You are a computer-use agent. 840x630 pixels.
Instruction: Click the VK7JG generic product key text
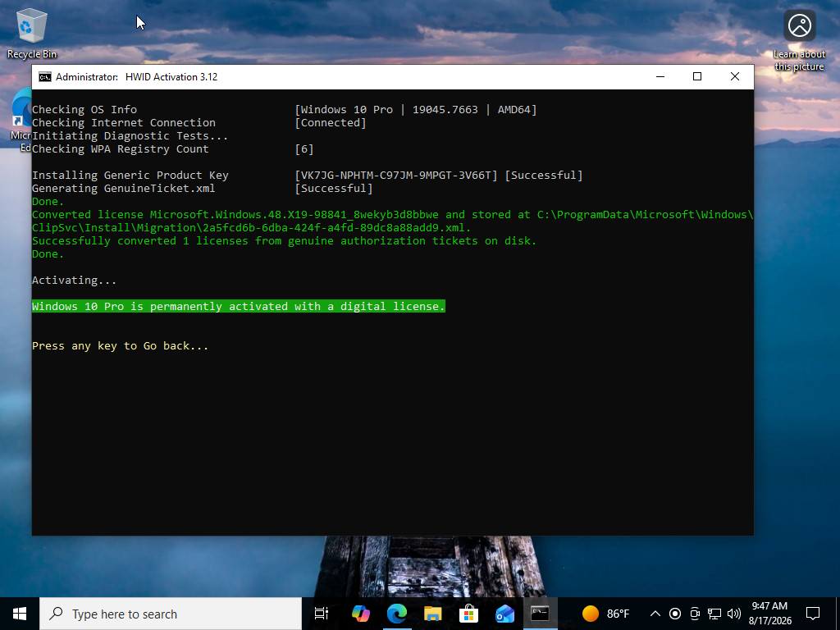tap(396, 176)
